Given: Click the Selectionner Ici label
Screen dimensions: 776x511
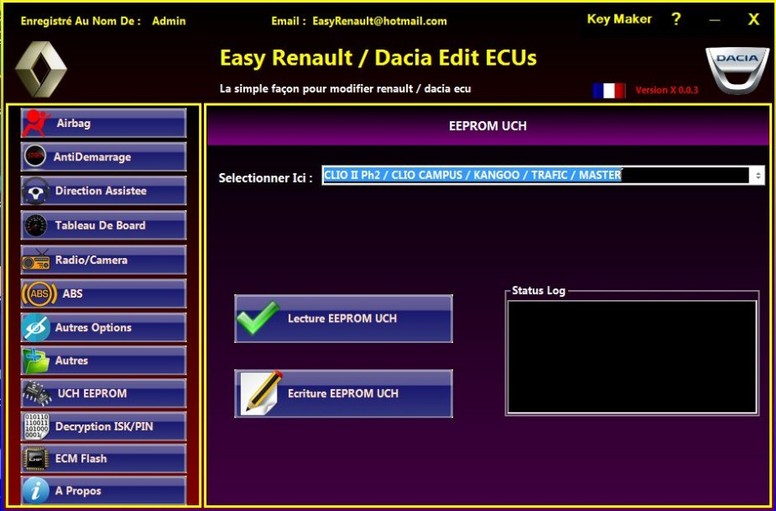Looking at the screenshot, I should tap(265, 178).
